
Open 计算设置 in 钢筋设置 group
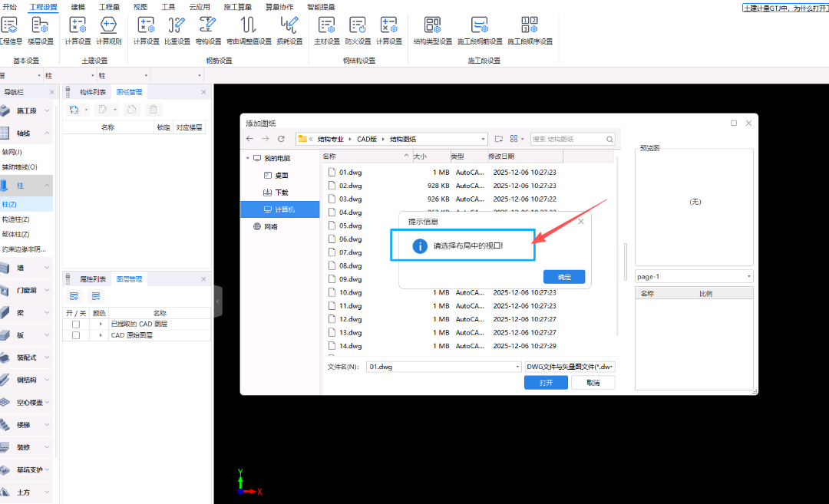click(146, 25)
